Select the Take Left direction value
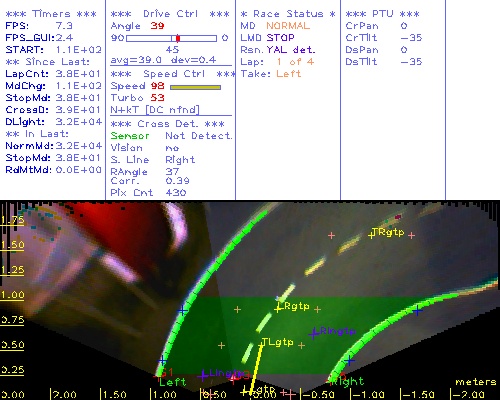The width and height of the screenshot is (500, 400). [x=288, y=74]
